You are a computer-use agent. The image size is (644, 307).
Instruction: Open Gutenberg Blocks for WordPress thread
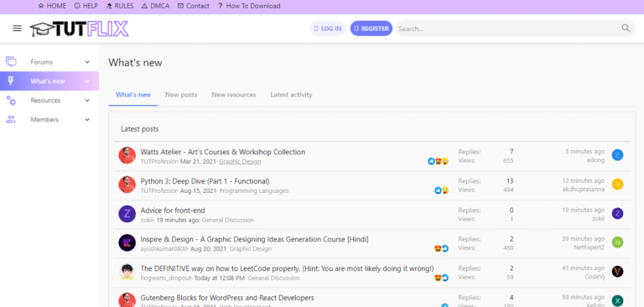point(227,298)
